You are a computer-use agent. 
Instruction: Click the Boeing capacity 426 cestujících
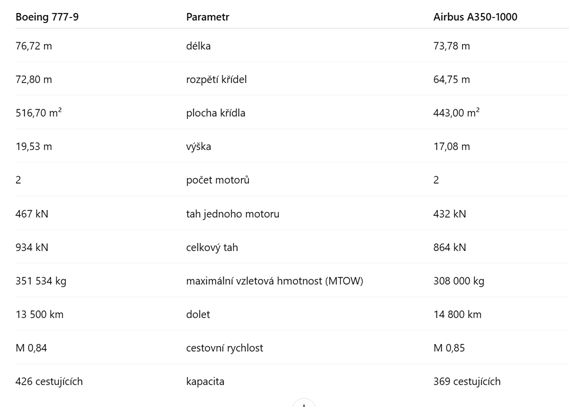pos(49,381)
